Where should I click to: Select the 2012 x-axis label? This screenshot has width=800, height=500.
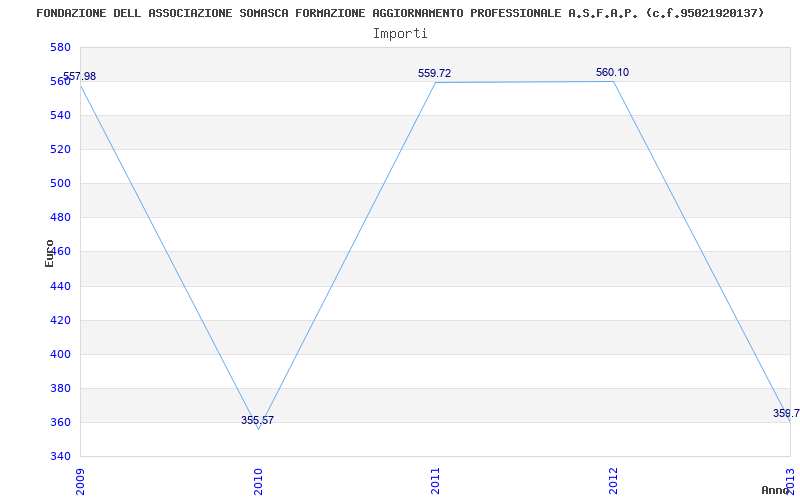613,481
